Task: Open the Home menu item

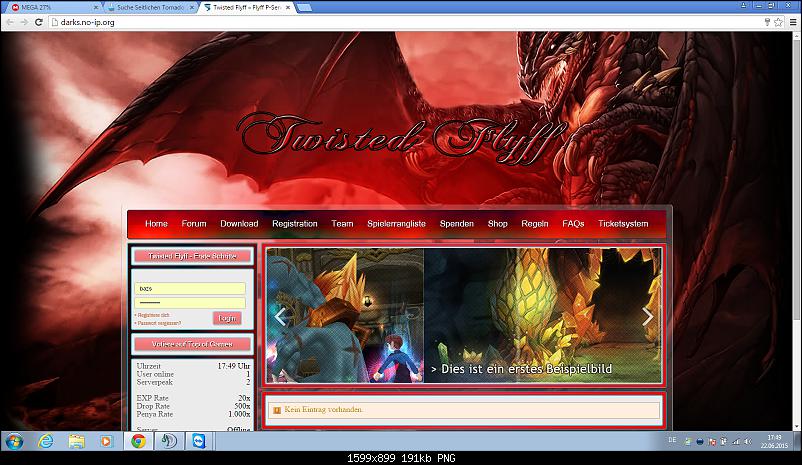Action: pyautogui.click(x=156, y=224)
